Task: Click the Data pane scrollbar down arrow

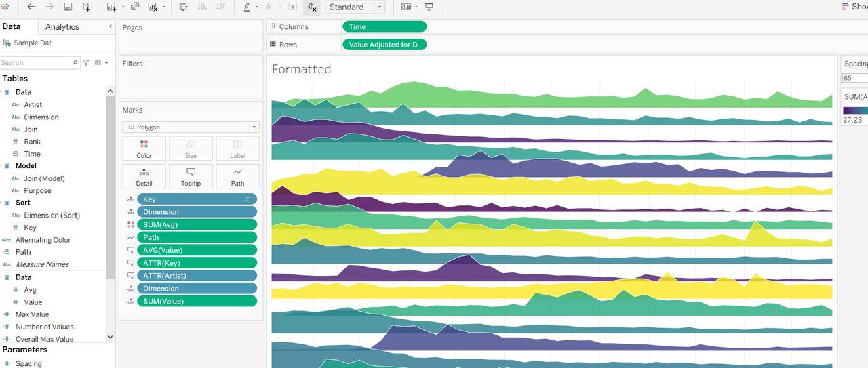Action: click(111, 337)
